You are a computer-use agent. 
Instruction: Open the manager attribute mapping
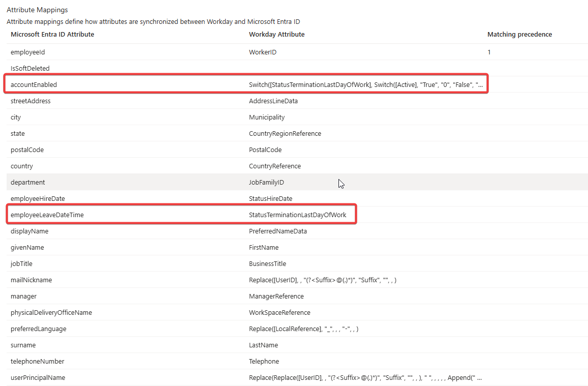(x=23, y=296)
